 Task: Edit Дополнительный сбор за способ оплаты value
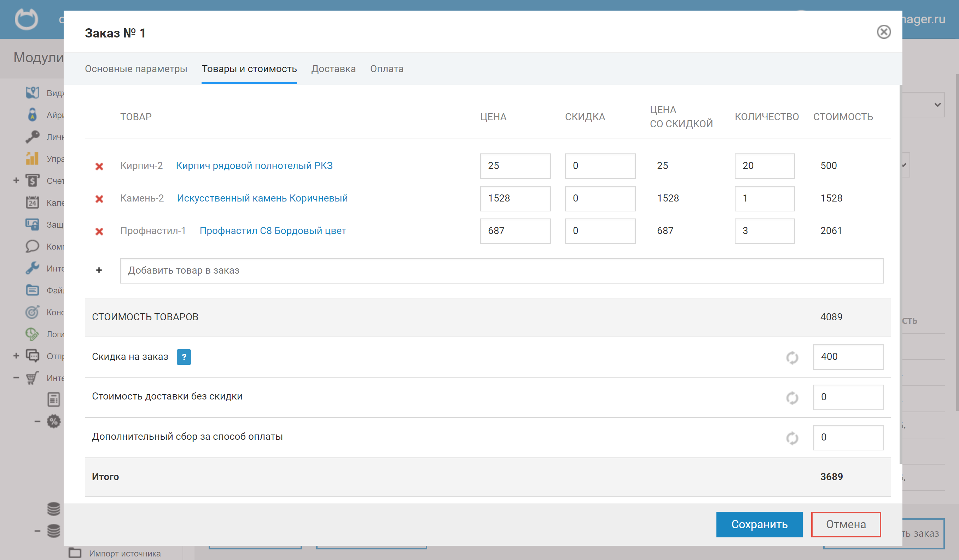[848, 438]
